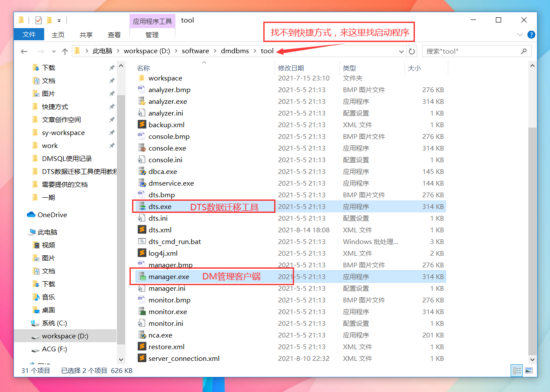The width and height of the screenshot is (550, 392).
Task: Switch to large thumbnails view icon
Action: (x=528, y=370)
